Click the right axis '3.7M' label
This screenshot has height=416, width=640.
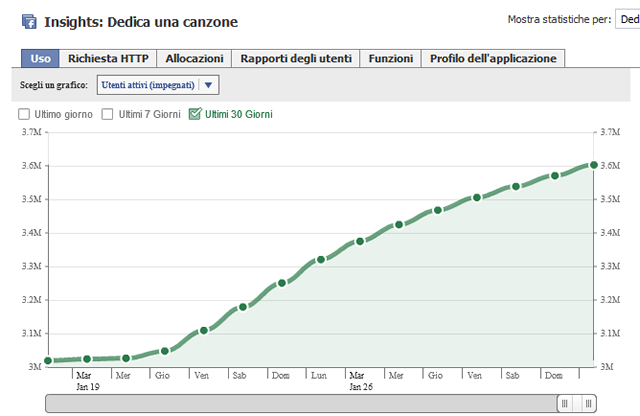[x=610, y=132]
